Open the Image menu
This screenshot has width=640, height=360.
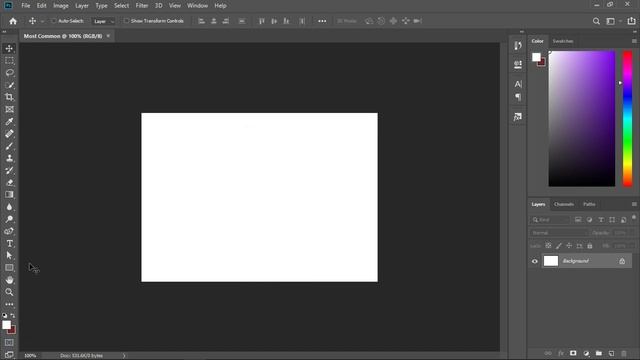pos(61,6)
